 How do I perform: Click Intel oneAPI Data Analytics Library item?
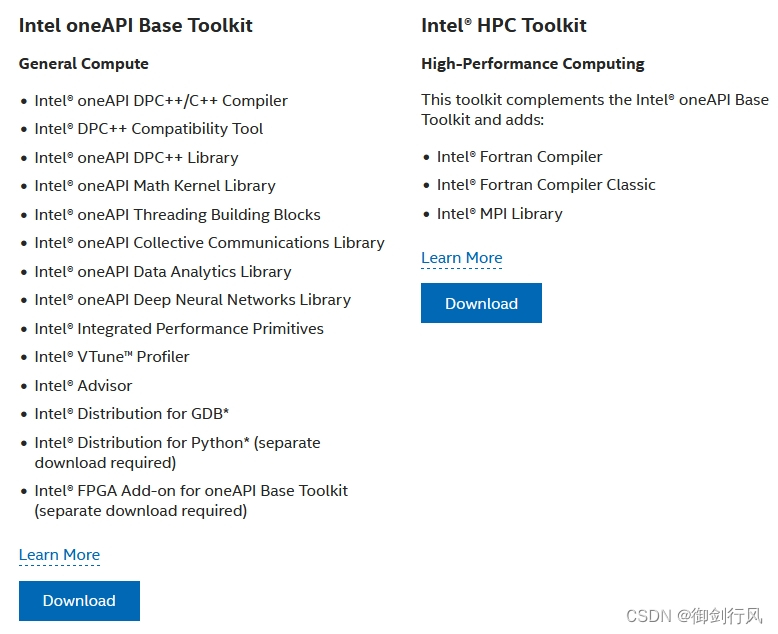tap(163, 272)
